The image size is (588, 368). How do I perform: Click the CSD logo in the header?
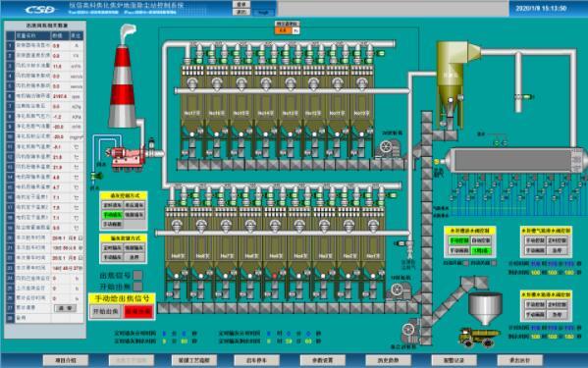(x=39, y=10)
